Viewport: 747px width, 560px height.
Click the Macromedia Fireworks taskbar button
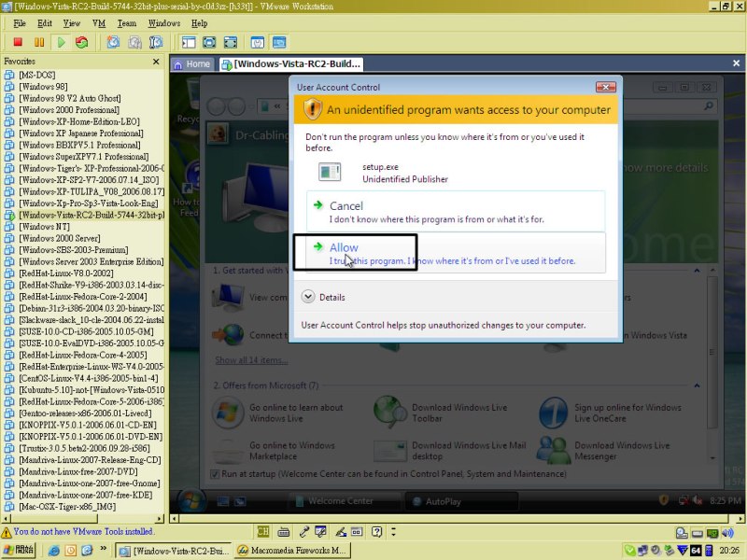tap(292, 551)
